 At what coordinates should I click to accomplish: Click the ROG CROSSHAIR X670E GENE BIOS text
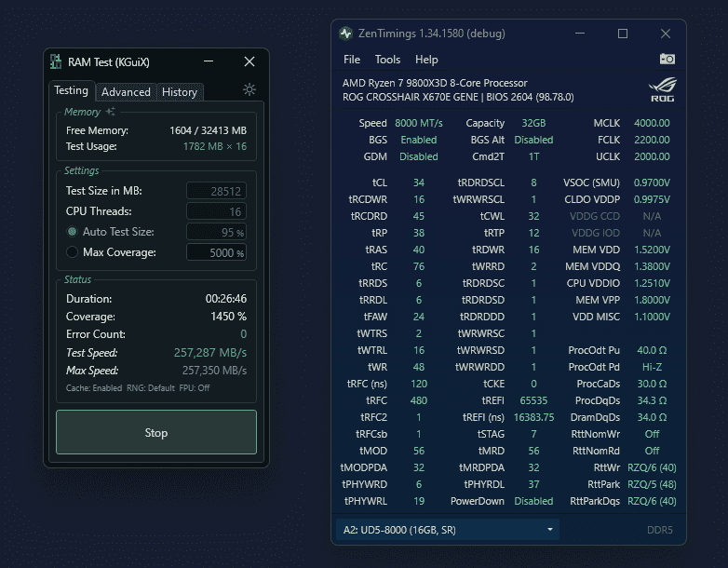pos(458,97)
